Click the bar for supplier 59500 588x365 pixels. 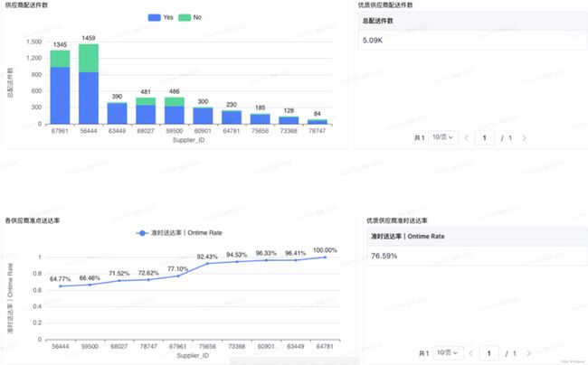[x=175, y=110]
